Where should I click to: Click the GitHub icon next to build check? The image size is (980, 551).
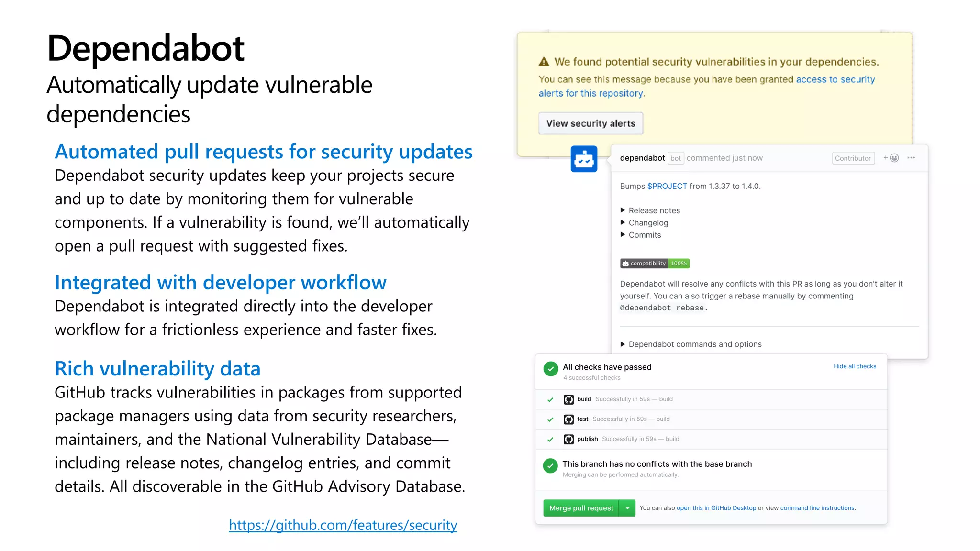coord(568,399)
